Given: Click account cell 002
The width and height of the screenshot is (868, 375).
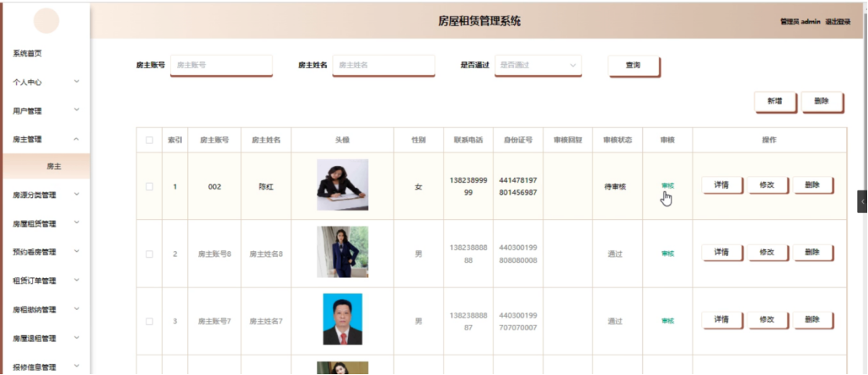Looking at the screenshot, I should click(x=215, y=187).
